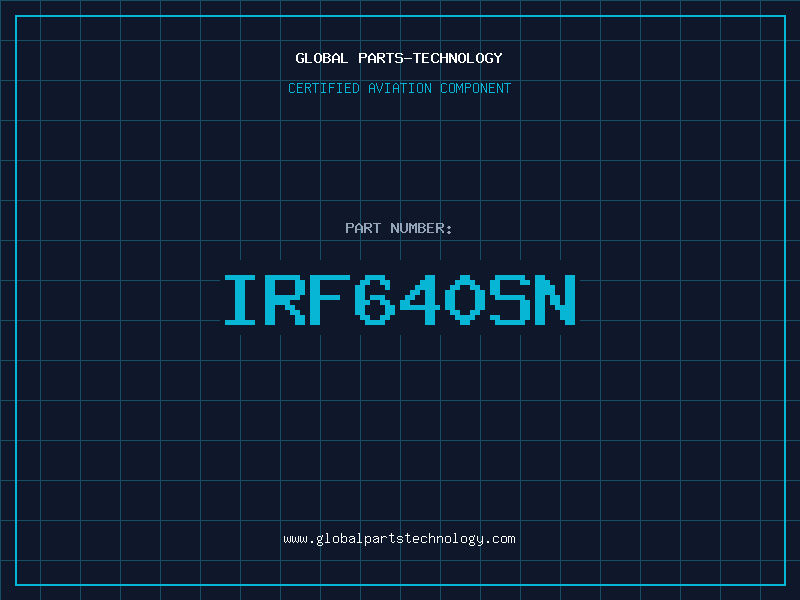
Task: Click the .com ending of the URL
Action: point(500,539)
